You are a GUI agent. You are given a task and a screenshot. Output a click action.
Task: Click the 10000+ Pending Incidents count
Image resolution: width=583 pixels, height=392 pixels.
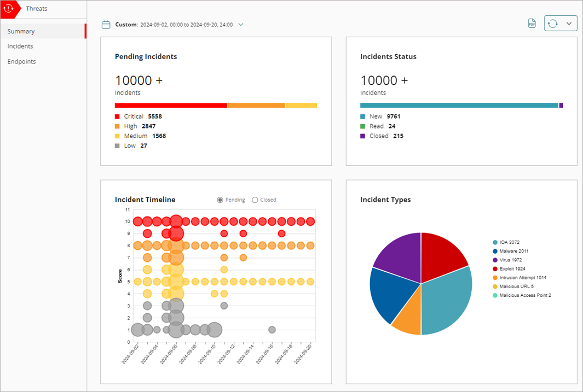(139, 80)
